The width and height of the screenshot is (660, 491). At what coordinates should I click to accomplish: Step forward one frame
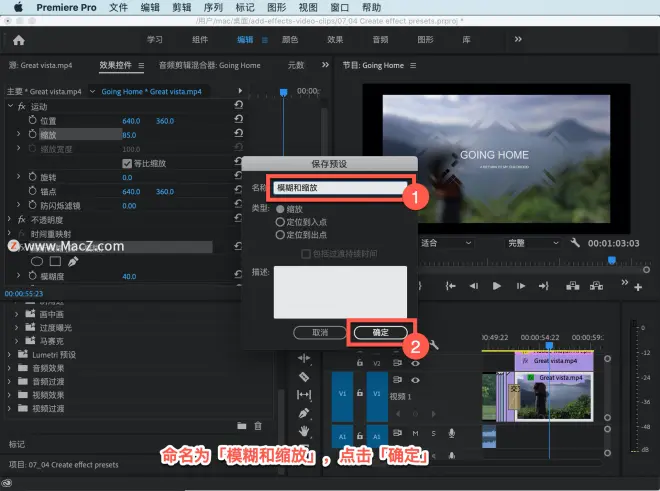pyautogui.click(x=521, y=286)
